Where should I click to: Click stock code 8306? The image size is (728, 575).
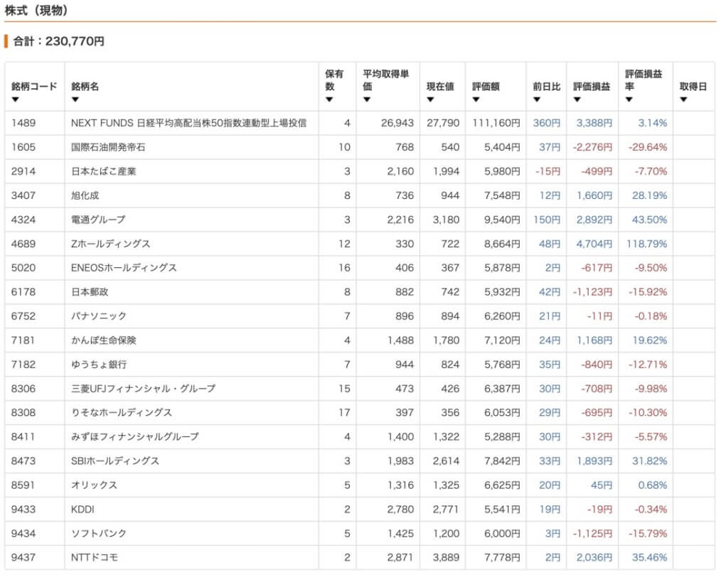23,389
